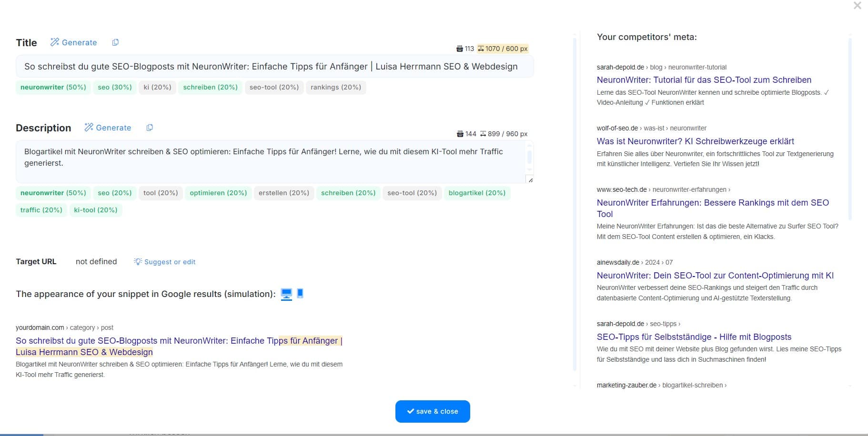Open competitor result 'Was ist Neuronwriter? KI Schreibwerkzeuge erklärt'
The image size is (868, 436).
[696, 141]
